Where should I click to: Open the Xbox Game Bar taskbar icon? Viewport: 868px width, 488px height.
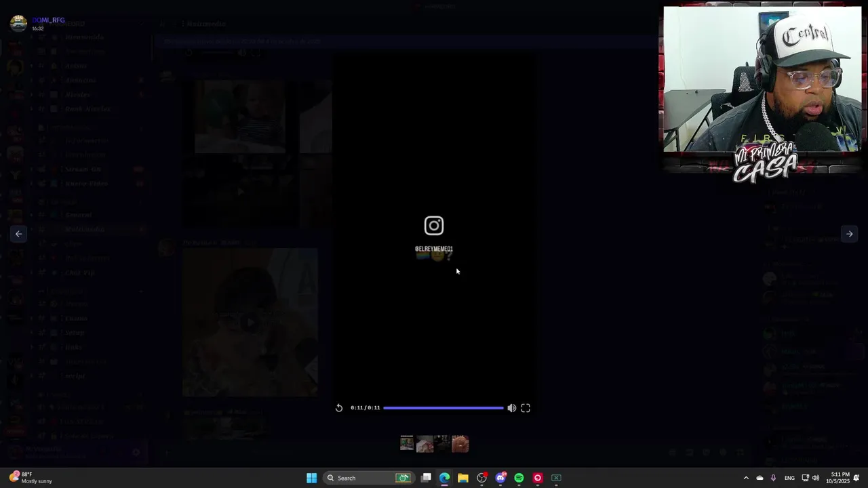coord(556,478)
